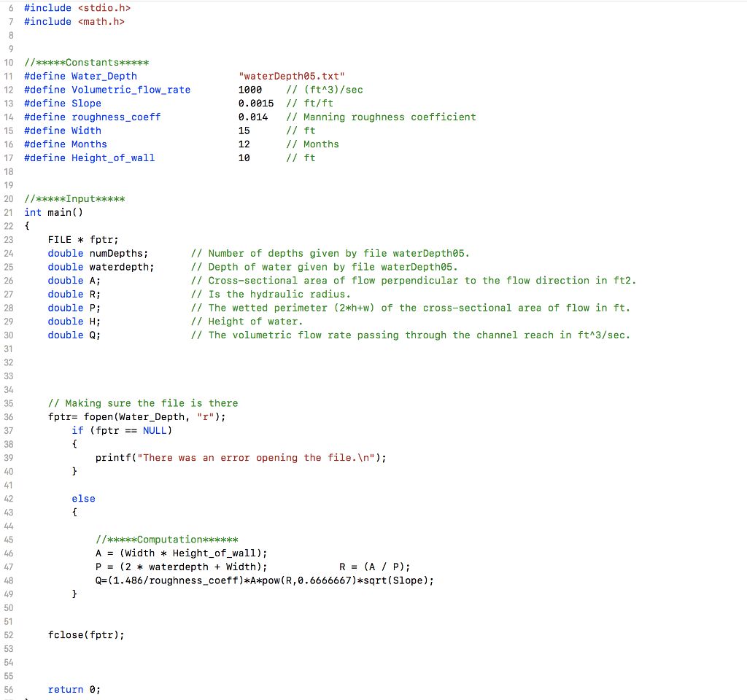
Task: Click the Q= Manning equation statement
Action: pos(265,581)
